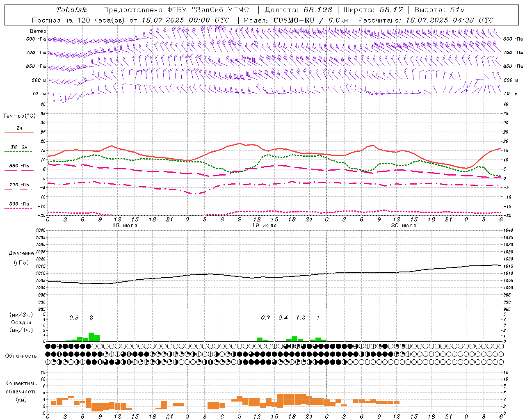This screenshot has width=525, height=420.
Task: Click the '850 гПа' temperature legend entry
Action: tap(19, 166)
